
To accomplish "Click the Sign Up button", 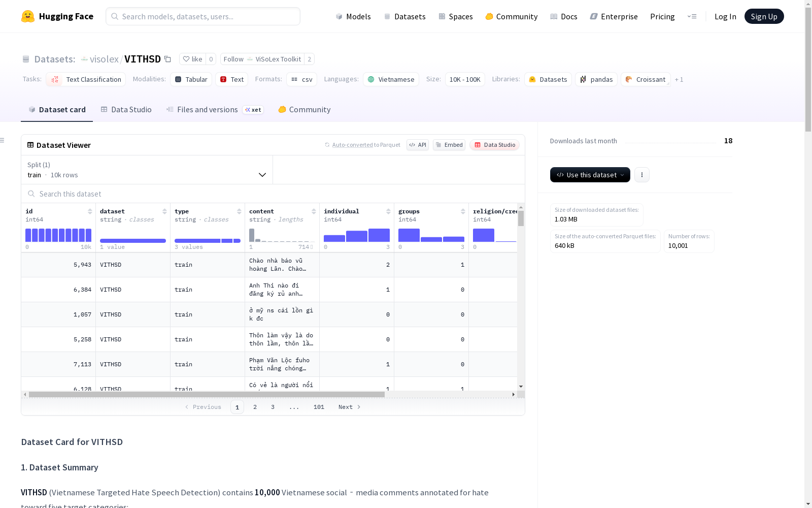I will (x=764, y=16).
